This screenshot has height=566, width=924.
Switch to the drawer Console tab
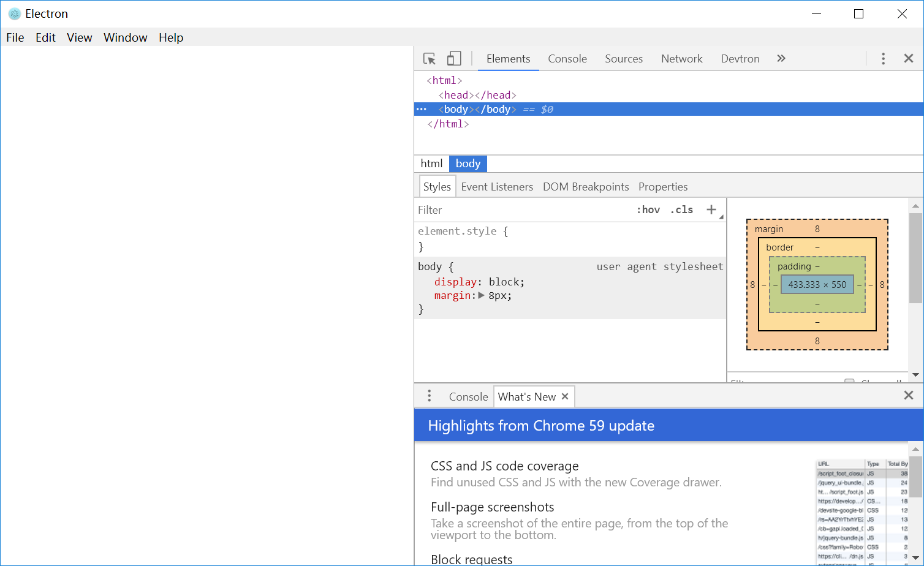pos(468,397)
